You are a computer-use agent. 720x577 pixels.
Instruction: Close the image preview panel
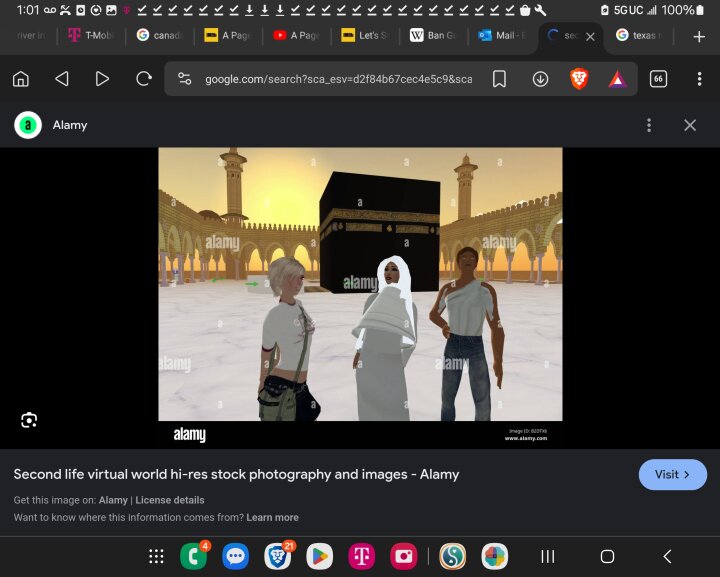690,125
